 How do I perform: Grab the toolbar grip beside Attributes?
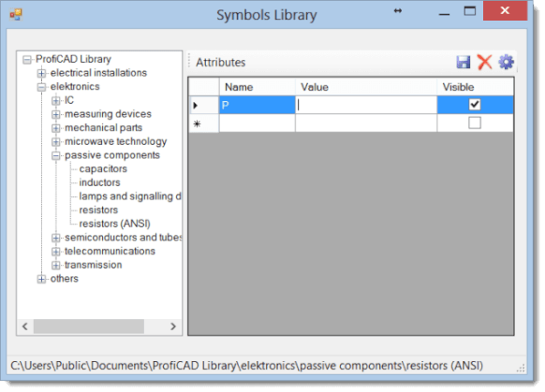point(189,62)
